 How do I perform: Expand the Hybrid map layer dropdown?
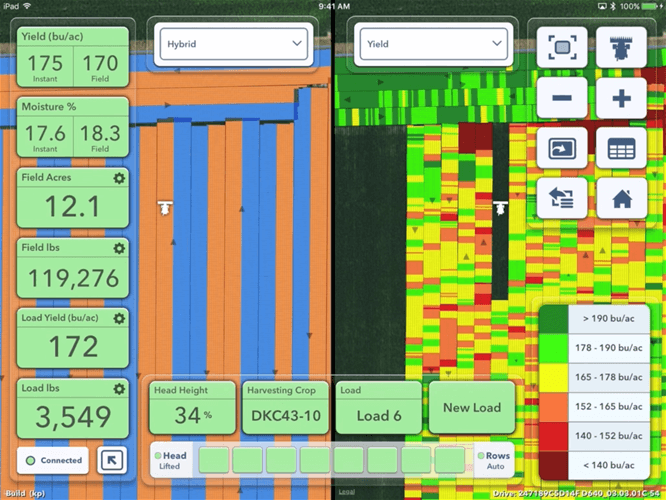(233, 44)
